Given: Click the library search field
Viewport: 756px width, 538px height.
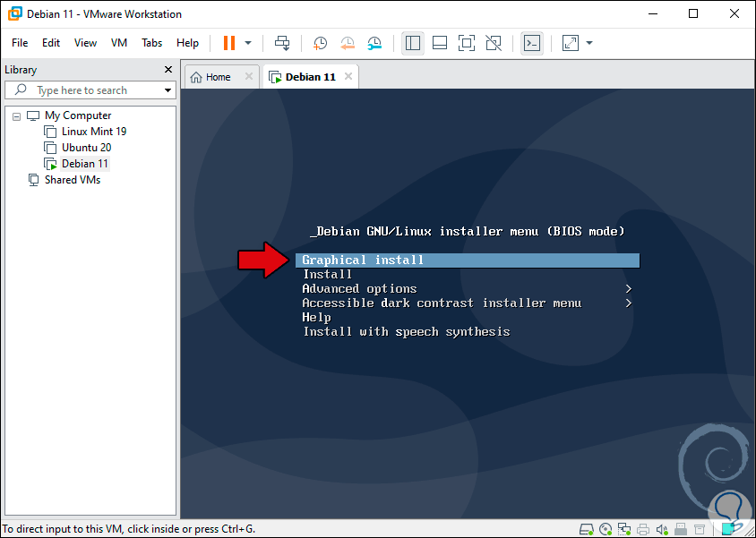Looking at the screenshot, I should (x=90, y=90).
